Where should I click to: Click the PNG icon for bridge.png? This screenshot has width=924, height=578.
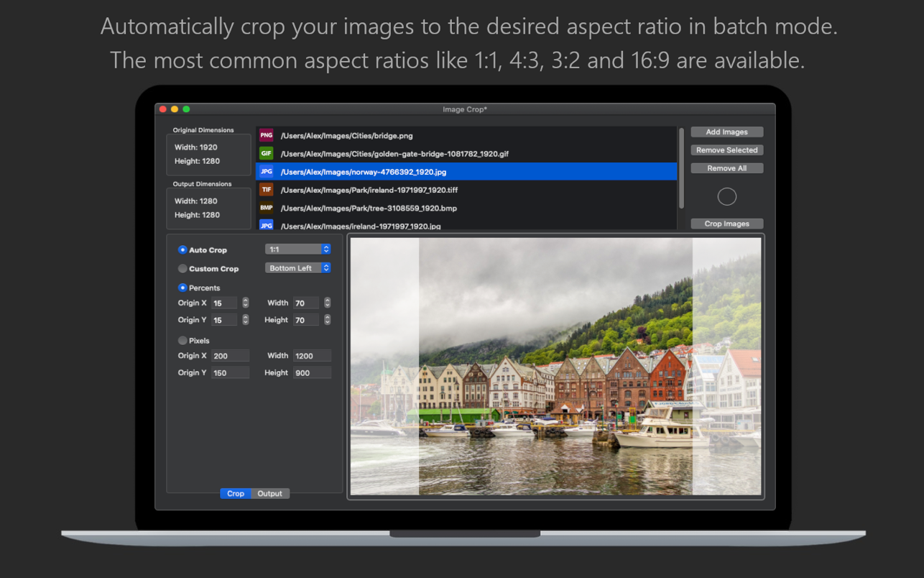click(266, 135)
